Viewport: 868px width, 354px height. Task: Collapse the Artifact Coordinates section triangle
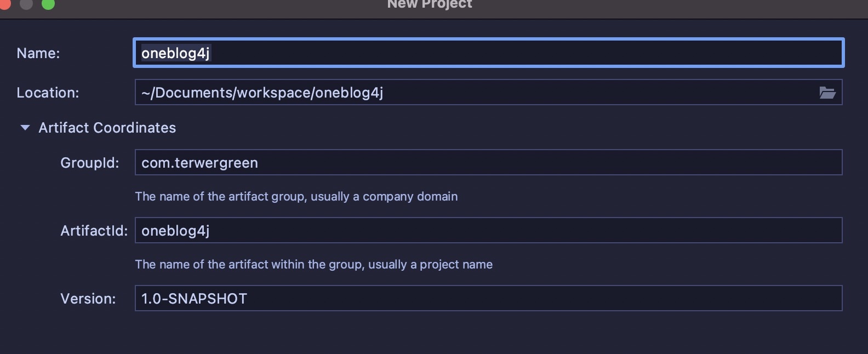click(25, 128)
